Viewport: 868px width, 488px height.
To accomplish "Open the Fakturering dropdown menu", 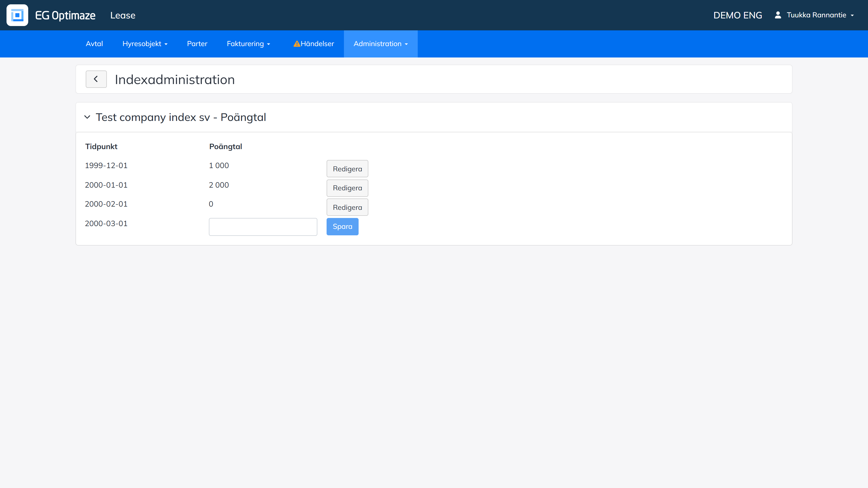I will pyautogui.click(x=248, y=44).
